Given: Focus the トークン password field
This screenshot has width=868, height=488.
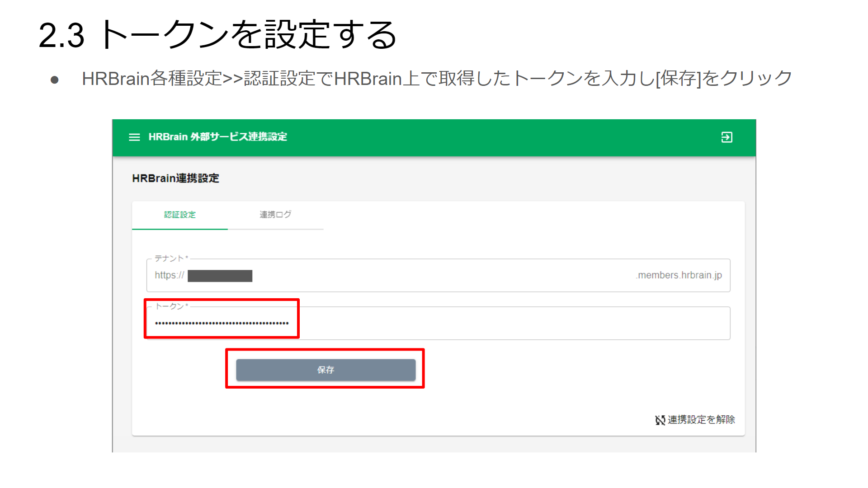Looking at the screenshot, I should tap(438, 323).
